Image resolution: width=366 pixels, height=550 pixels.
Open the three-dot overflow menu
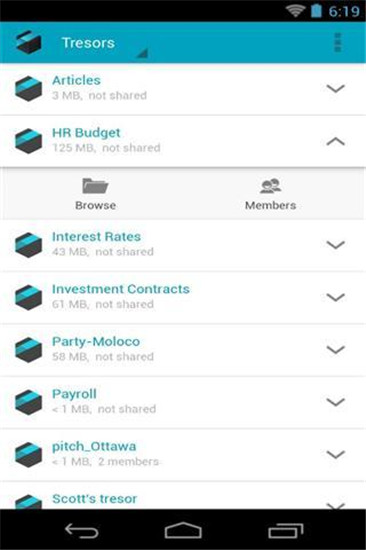coord(338,42)
